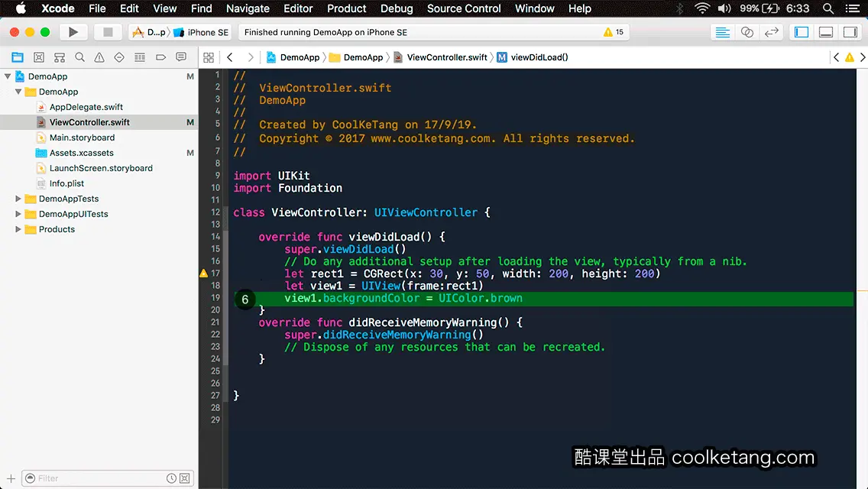Open the Symbol navigator
The height and width of the screenshot is (489, 868).
pyautogui.click(x=60, y=57)
